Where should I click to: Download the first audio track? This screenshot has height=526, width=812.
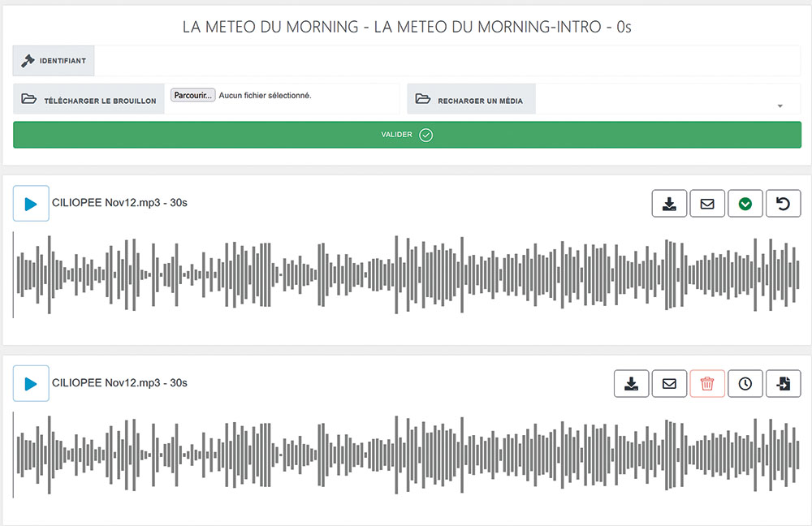point(669,204)
